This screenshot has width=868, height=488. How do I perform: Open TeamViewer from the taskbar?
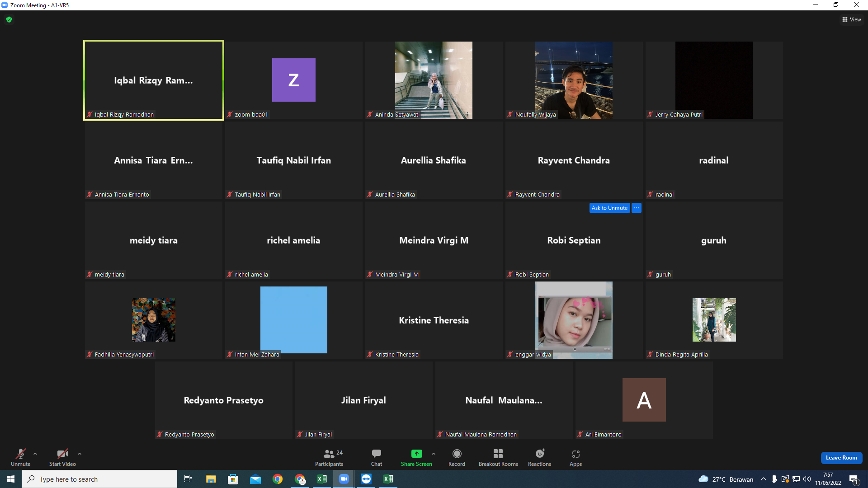[366, 479]
